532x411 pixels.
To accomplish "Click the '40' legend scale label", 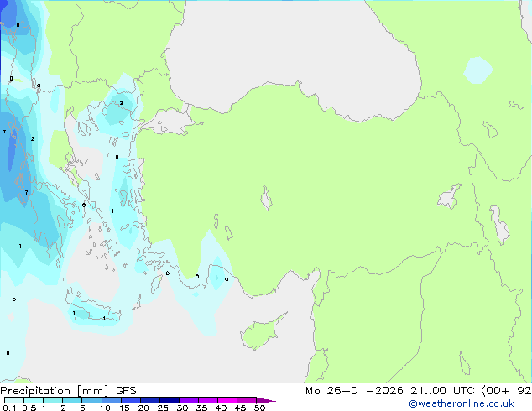I will 221,408.
